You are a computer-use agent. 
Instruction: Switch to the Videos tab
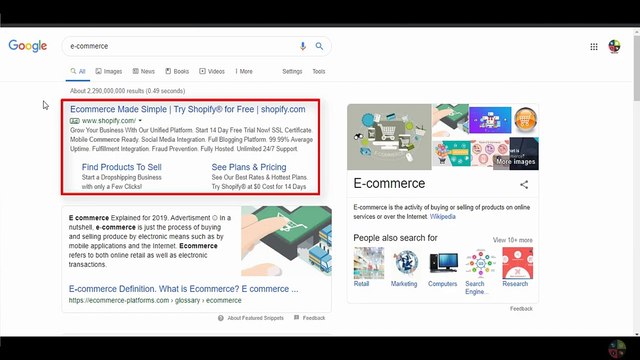[x=212, y=71]
